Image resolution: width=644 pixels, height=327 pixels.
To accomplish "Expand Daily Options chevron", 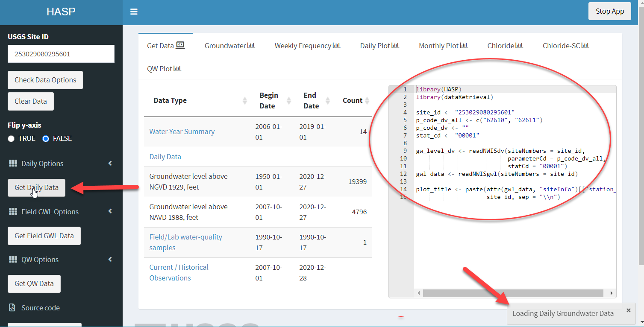I will pos(110,163).
